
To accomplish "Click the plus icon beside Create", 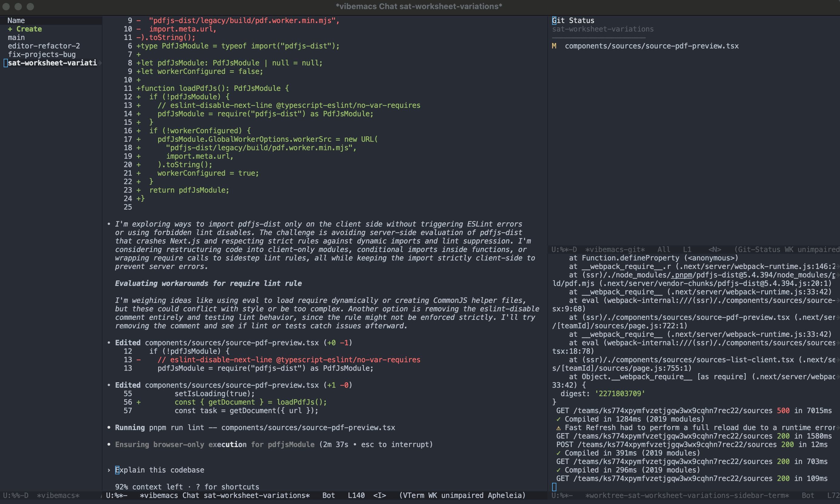I will pyautogui.click(x=11, y=29).
